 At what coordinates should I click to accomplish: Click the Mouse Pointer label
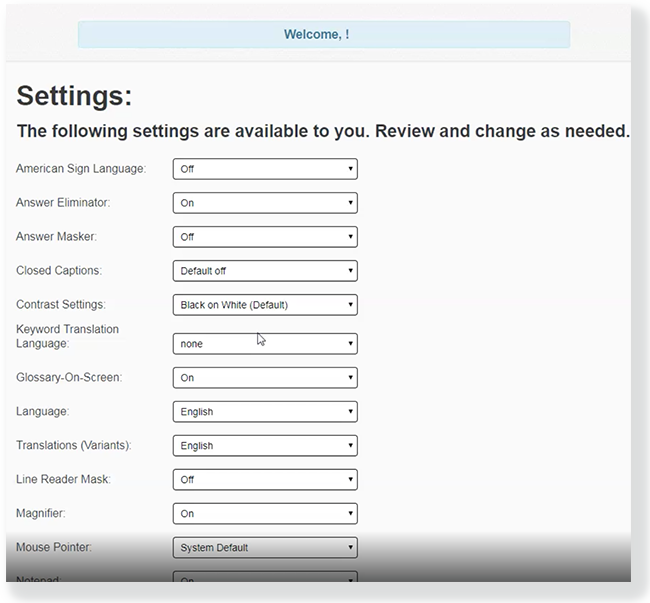(54, 547)
